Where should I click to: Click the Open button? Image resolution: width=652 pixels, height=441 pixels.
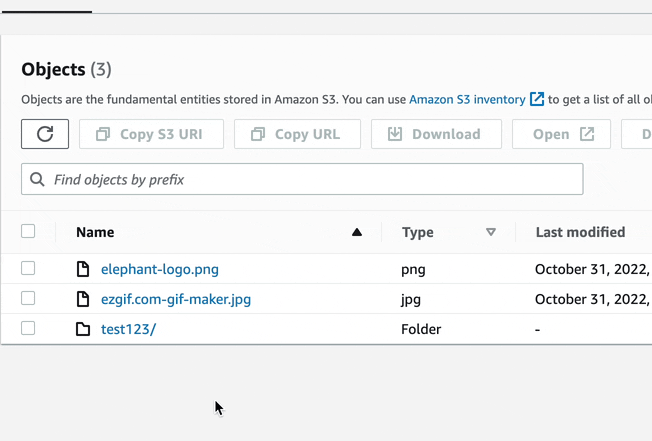click(x=561, y=134)
